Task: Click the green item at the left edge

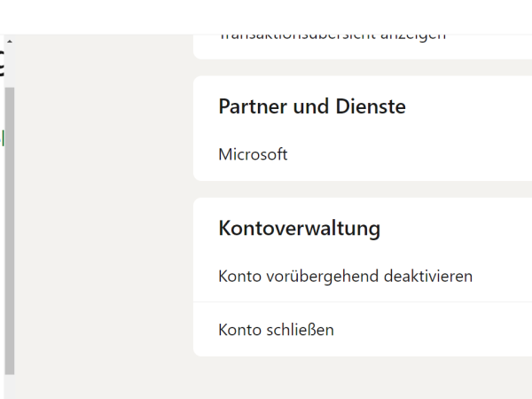Action: (x=2, y=137)
